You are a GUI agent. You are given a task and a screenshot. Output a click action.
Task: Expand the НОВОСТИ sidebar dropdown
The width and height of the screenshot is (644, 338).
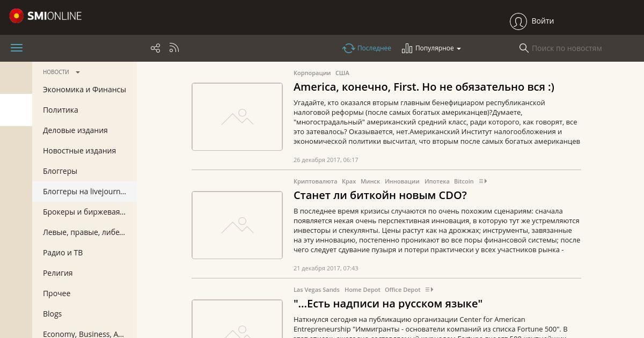coord(78,72)
